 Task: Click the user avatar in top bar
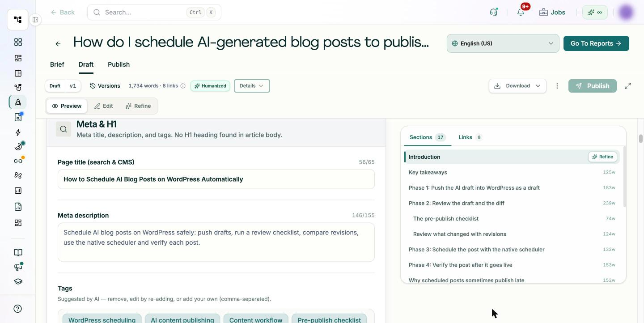626,12
